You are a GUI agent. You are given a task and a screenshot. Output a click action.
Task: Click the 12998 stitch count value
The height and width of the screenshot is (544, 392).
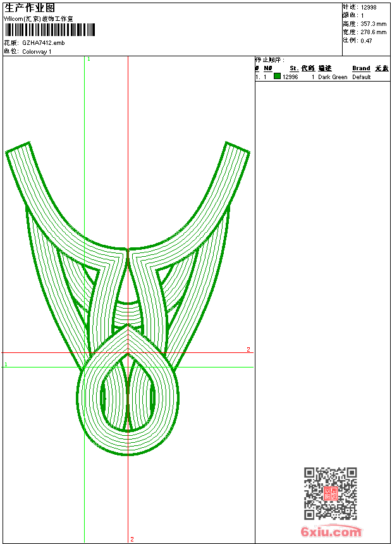coord(369,8)
